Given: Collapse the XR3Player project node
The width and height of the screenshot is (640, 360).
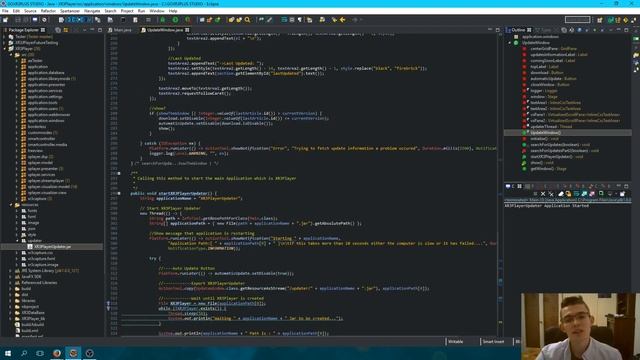Looking at the screenshot, I should coord(4,49).
